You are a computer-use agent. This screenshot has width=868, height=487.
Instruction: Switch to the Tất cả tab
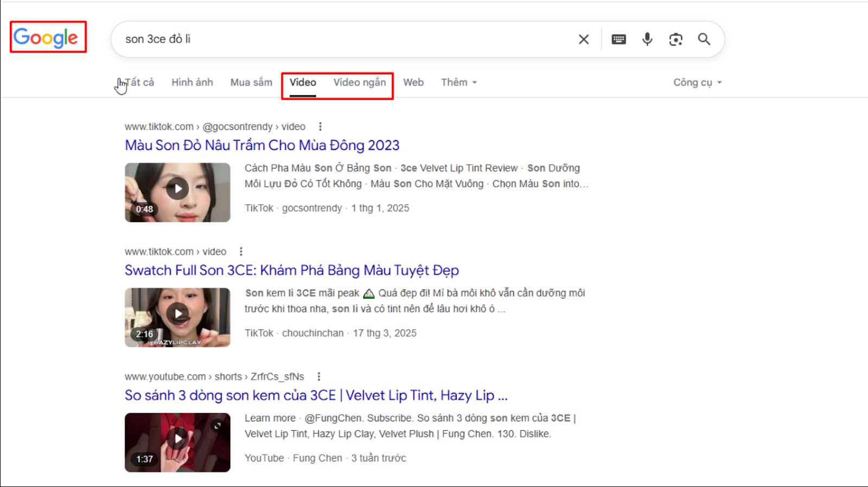pyautogui.click(x=139, y=83)
